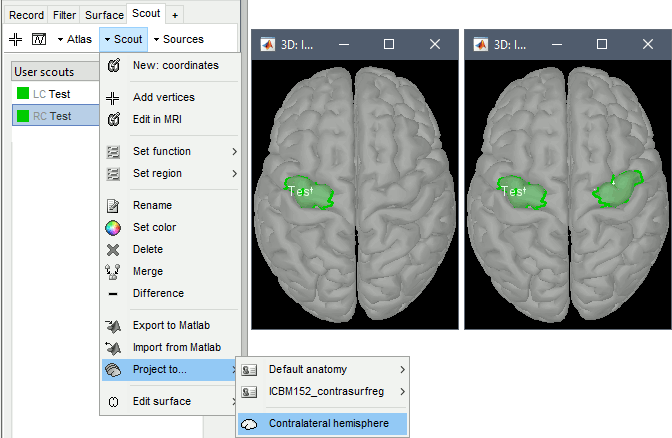Click the scout selection crosshair icon in toolbar
The image size is (672, 438).
(x=15, y=39)
